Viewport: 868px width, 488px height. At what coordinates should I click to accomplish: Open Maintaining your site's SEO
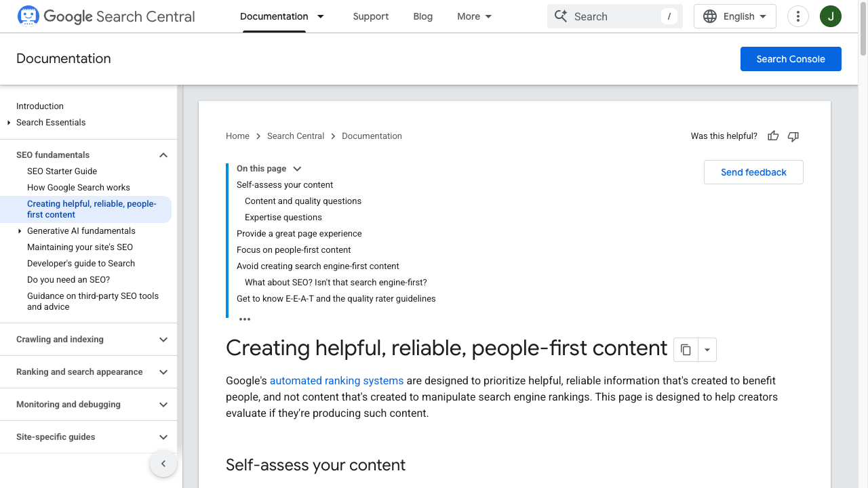80,247
